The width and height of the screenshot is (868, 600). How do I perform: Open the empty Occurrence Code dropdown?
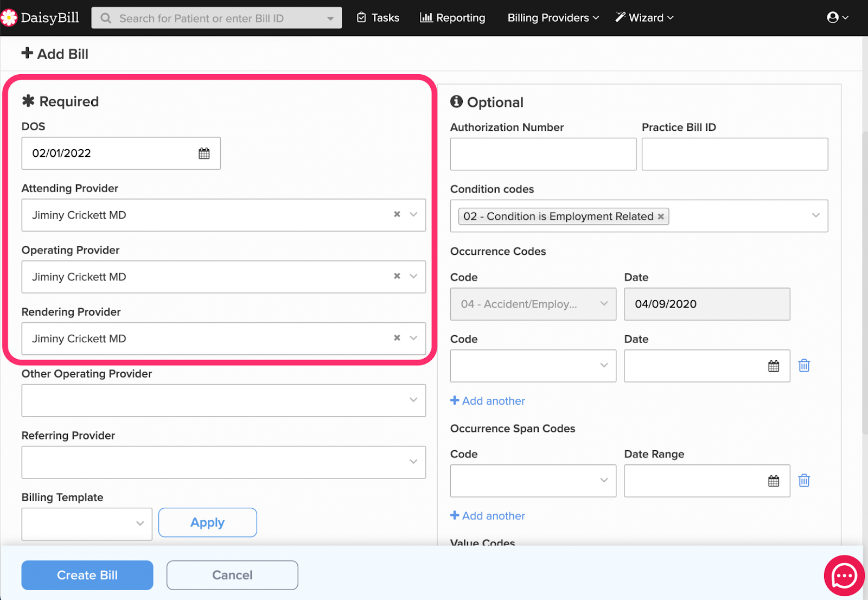coord(533,366)
